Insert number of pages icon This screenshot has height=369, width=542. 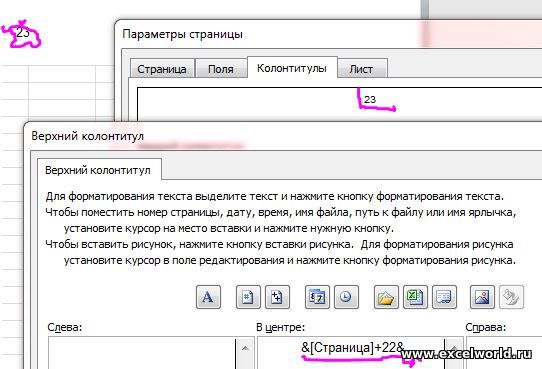[x=277, y=297]
